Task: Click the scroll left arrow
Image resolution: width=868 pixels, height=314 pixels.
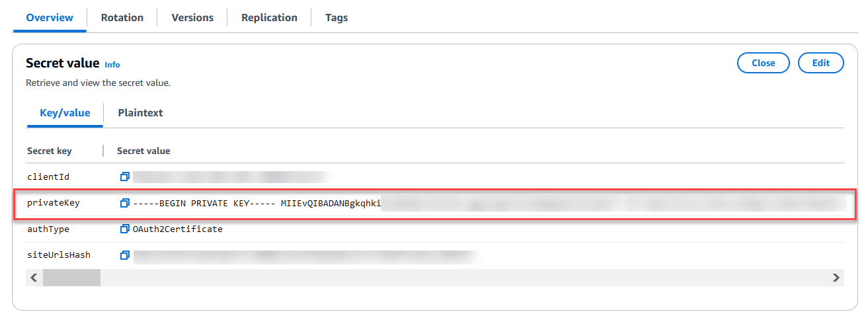Action: pos(34,278)
